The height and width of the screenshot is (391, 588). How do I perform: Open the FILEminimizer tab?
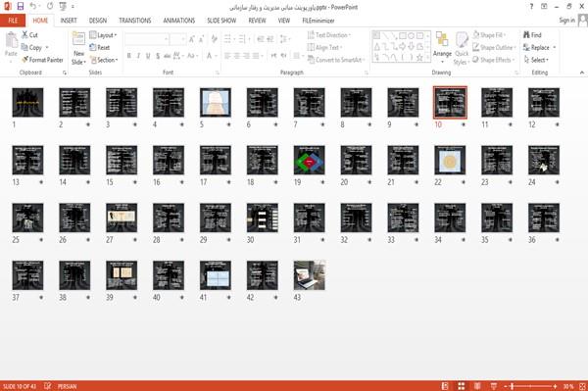[x=318, y=21]
